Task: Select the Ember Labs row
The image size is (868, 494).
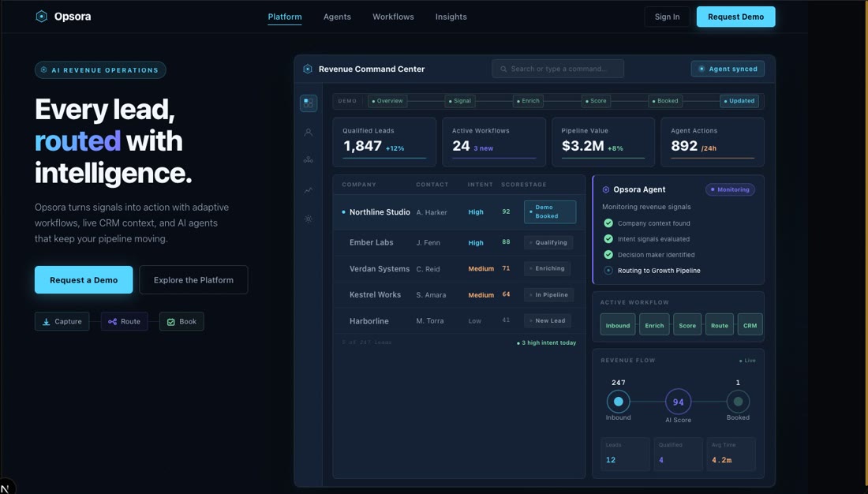Action: (459, 242)
